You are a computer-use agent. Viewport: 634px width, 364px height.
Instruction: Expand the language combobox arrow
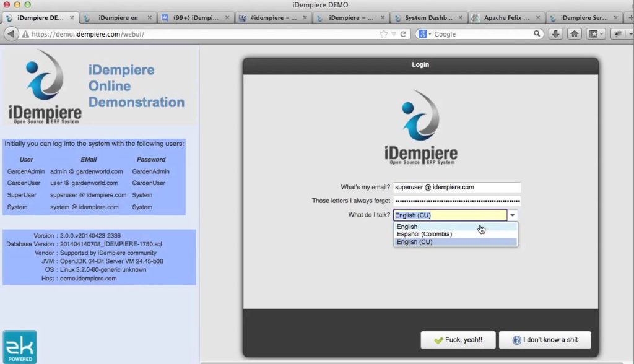[x=512, y=215]
